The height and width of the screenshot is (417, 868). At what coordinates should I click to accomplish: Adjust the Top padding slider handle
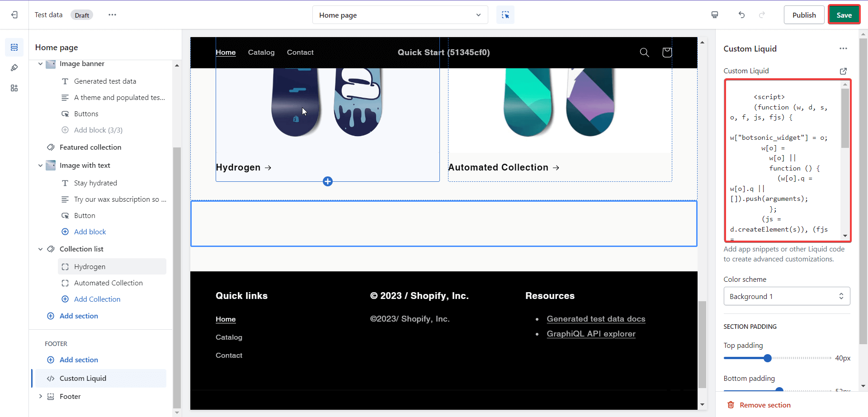click(767, 358)
